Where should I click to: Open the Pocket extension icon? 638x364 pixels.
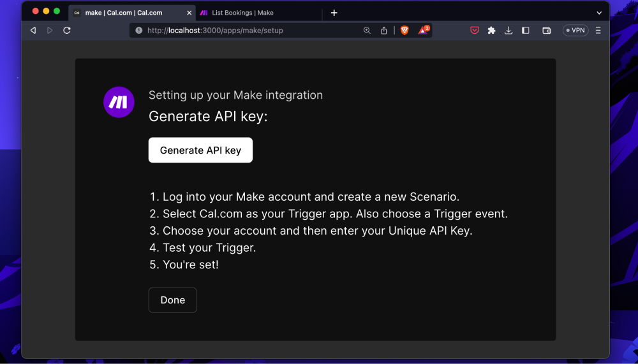(475, 30)
